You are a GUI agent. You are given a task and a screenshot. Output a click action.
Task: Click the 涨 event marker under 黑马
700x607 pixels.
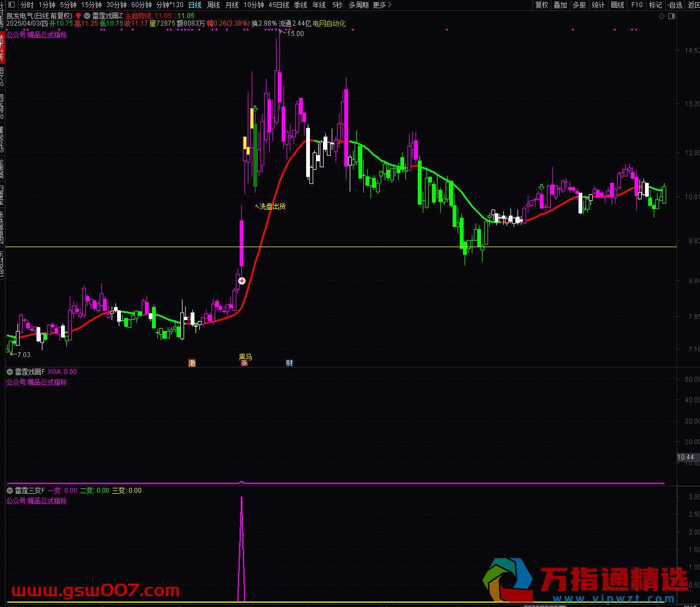coord(245,363)
